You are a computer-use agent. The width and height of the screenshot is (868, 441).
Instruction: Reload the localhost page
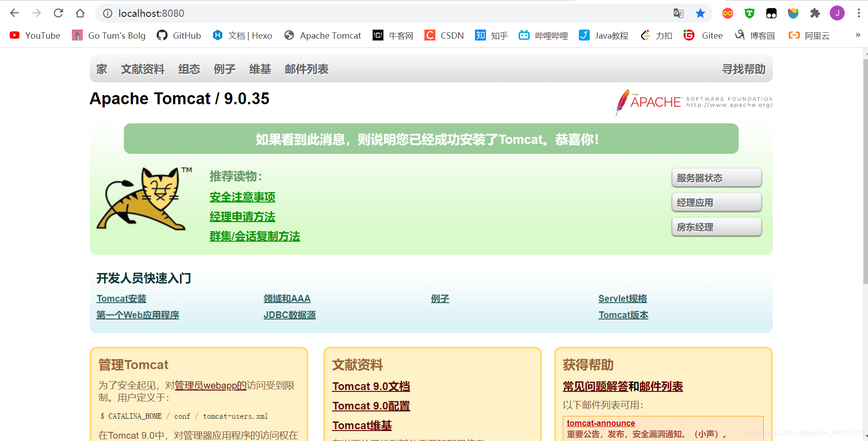coord(58,13)
